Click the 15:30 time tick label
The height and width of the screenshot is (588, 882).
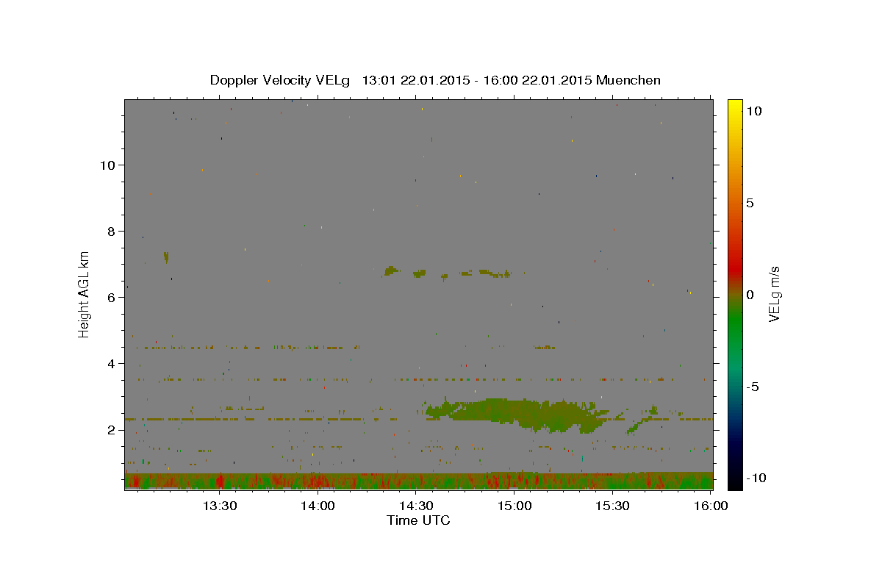(x=612, y=506)
